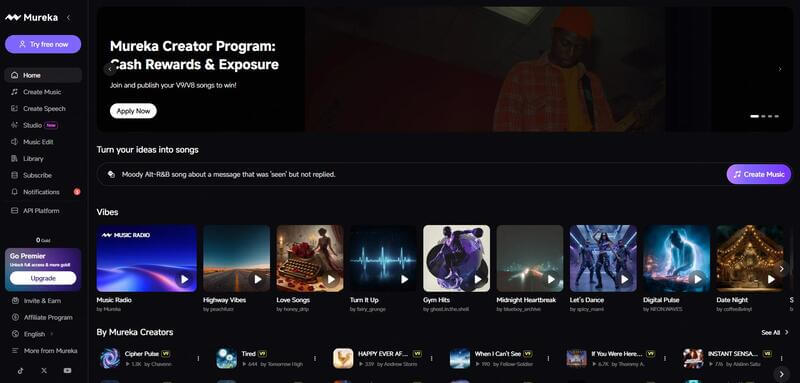This screenshot has width=800, height=383.
Task: Open Create Music in the sidebar
Action: pyautogui.click(x=43, y=92)
